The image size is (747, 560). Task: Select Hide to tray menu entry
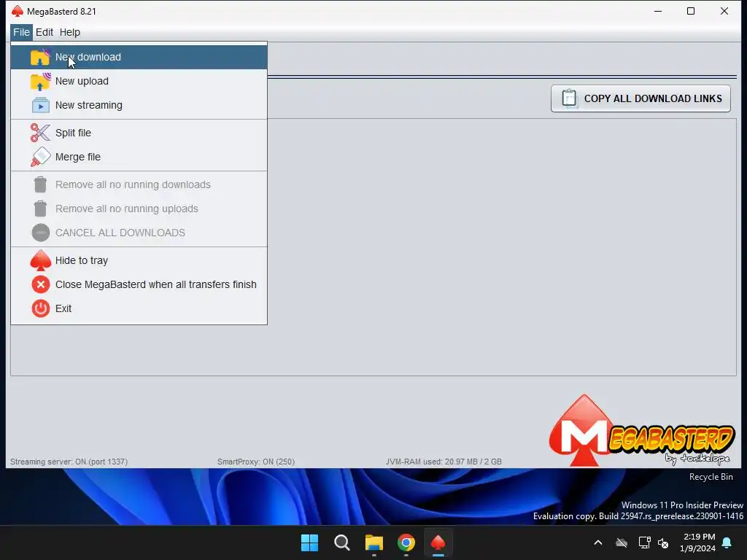139,260
